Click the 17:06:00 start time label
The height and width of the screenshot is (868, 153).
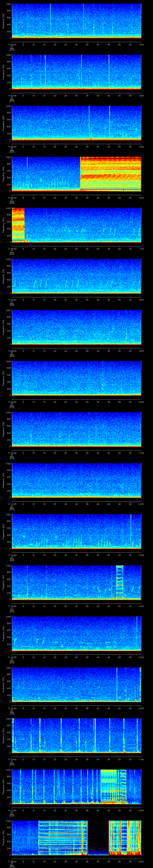tap(12, 249)
